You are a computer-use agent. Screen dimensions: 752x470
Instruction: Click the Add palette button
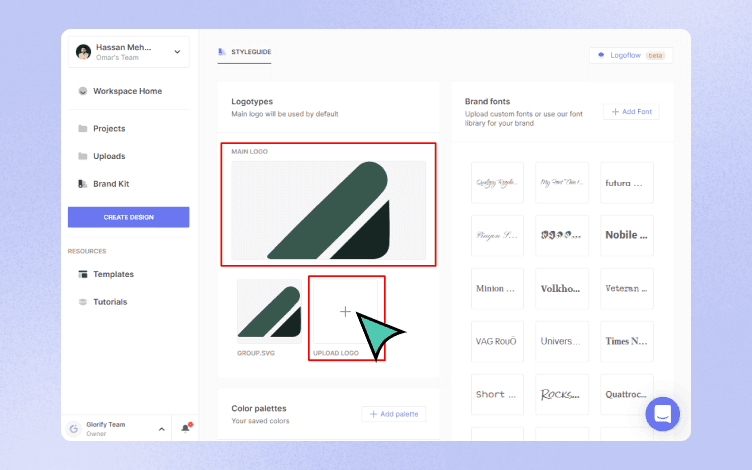pos(394,414)
